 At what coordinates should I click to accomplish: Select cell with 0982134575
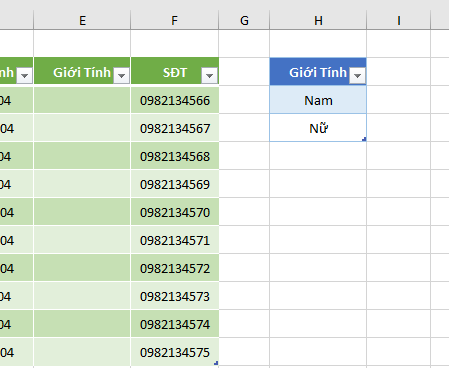coord(175,352)
